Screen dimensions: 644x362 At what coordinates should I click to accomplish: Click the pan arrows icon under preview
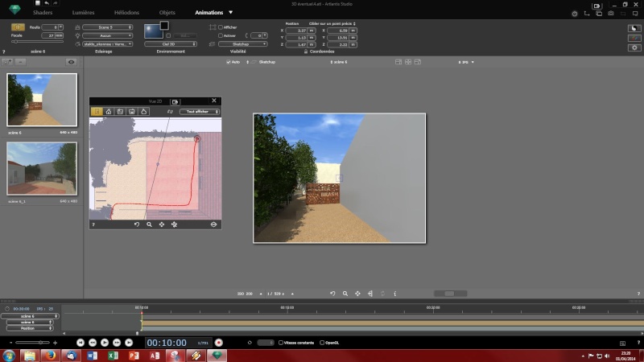(x=357, y=294)
